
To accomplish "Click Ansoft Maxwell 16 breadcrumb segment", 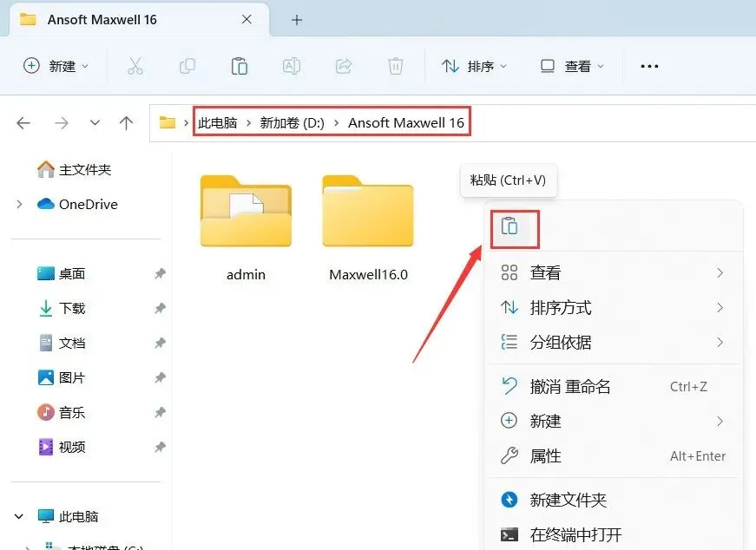I will click(406, 123).
